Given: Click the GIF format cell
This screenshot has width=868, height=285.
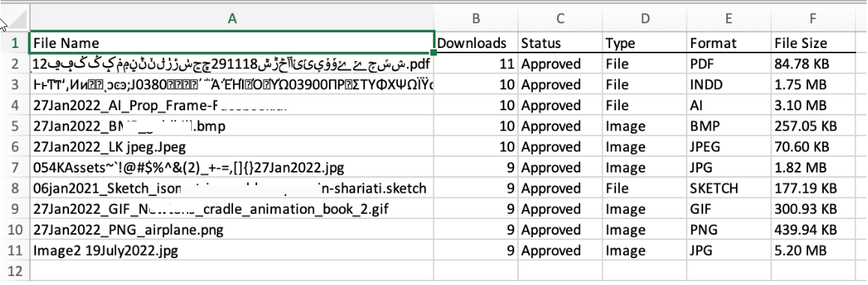Looking at the screenshot, I should 729,209.
